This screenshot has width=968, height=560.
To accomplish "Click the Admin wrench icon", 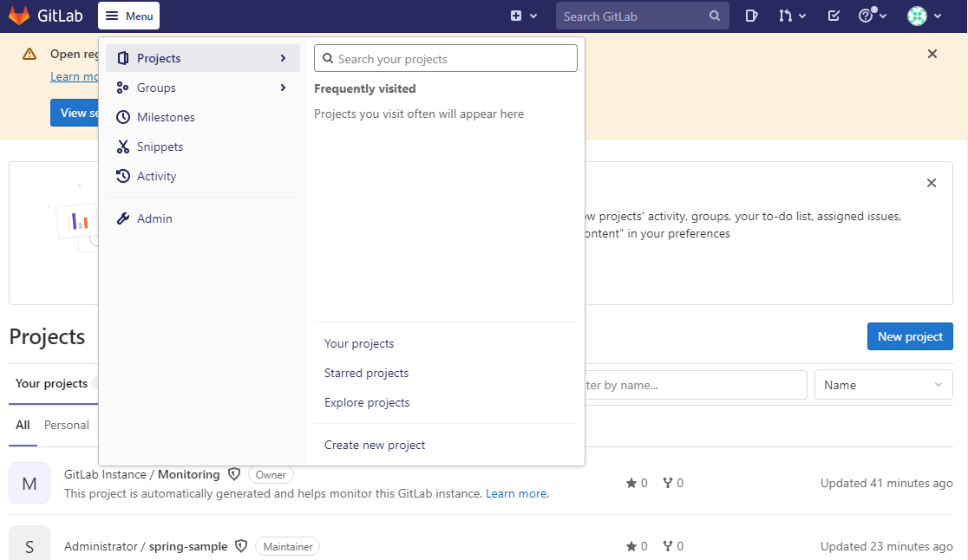I will click(x=123, y=218).
